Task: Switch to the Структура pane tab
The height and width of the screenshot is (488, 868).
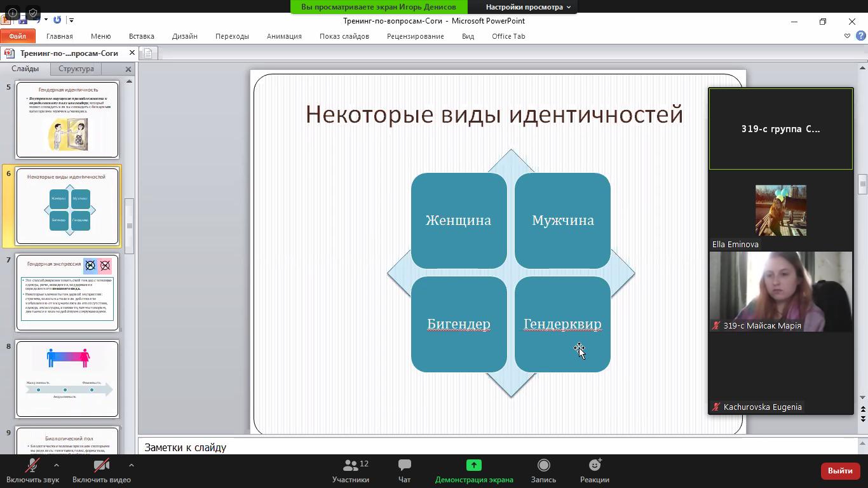Action: 76,69
